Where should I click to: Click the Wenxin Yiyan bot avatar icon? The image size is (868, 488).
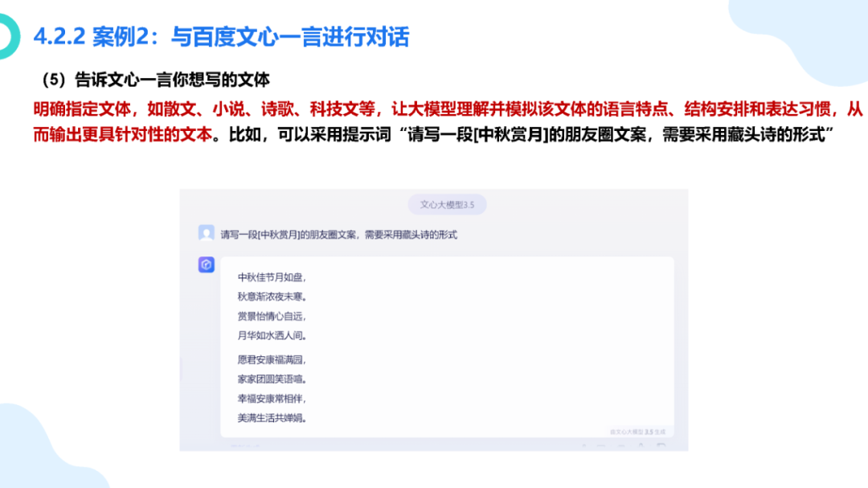click(x=206, y=265)
